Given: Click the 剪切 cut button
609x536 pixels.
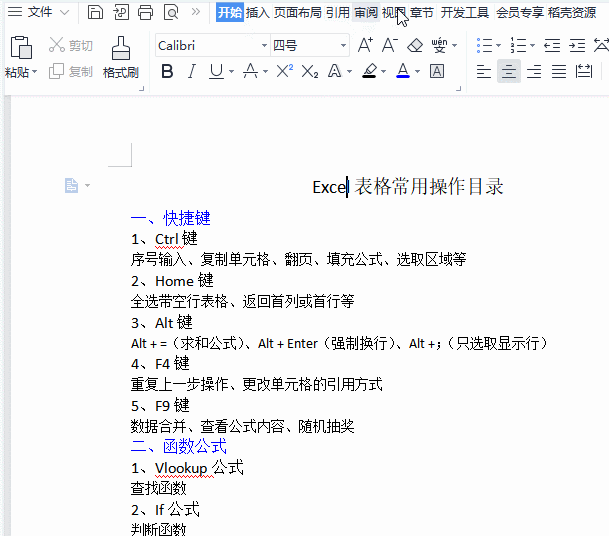Looking at the screenshot, I should (71, 45).
